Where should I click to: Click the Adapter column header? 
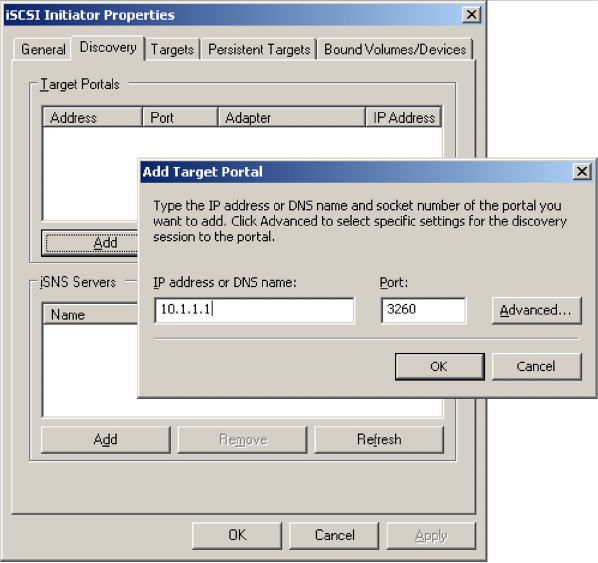(x=292, y=117)
